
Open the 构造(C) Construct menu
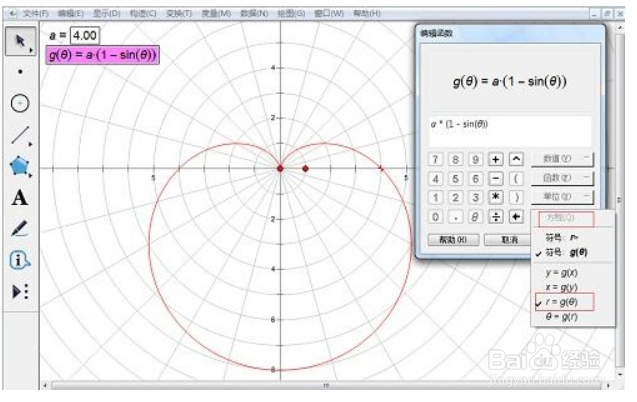143,13
